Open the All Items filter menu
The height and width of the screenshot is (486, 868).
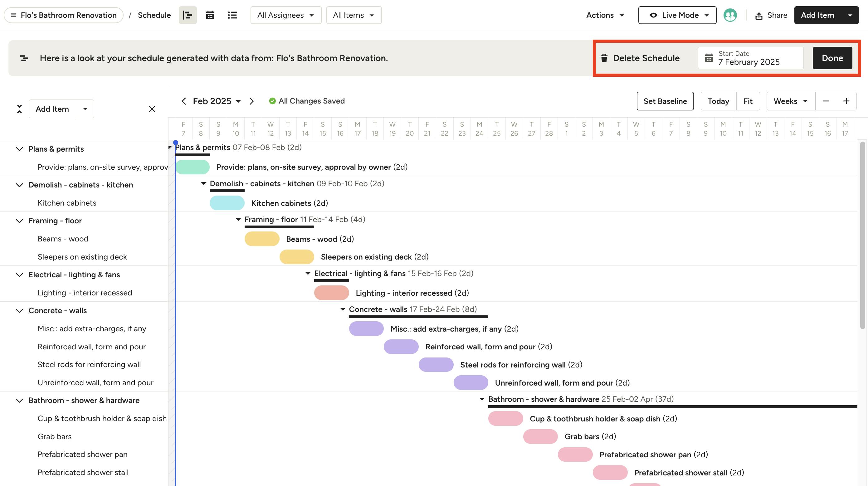click(x=354, y=15)
